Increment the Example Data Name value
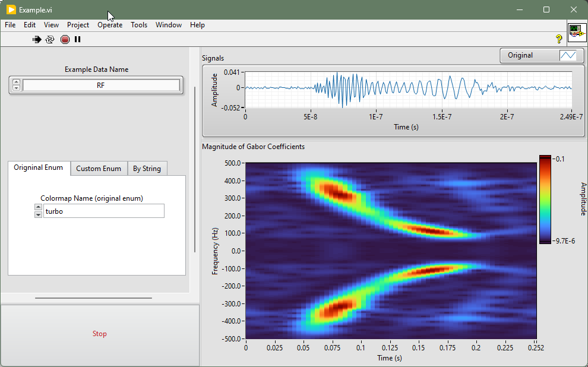Image resolution: width=588 pixels, height=367 pixels. (x=16, y=82)
